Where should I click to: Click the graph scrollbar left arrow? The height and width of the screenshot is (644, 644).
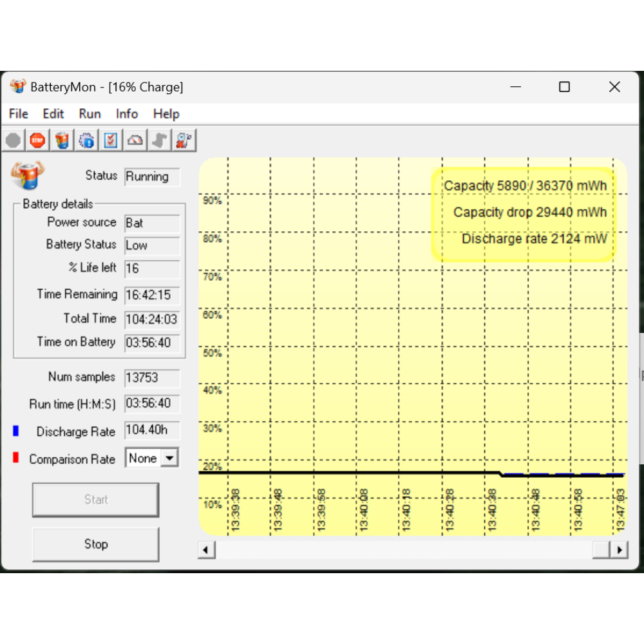207,550
